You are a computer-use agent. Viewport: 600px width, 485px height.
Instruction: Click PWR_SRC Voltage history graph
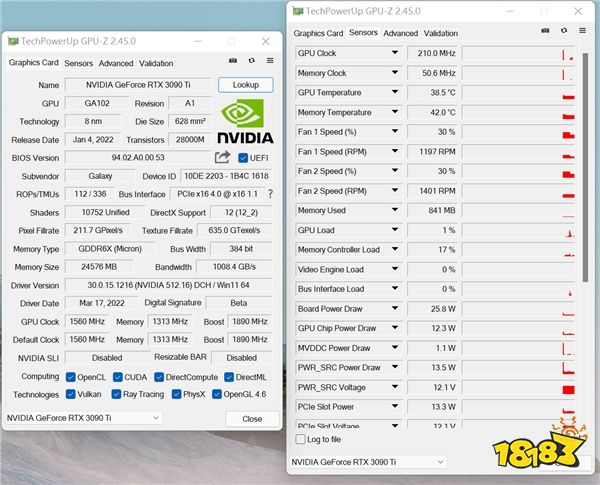pyautogui.click(x=518, y=387)
